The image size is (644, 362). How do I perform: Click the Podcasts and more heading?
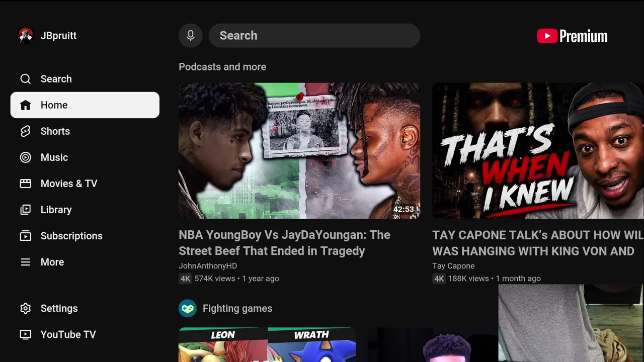coord(222,67)
